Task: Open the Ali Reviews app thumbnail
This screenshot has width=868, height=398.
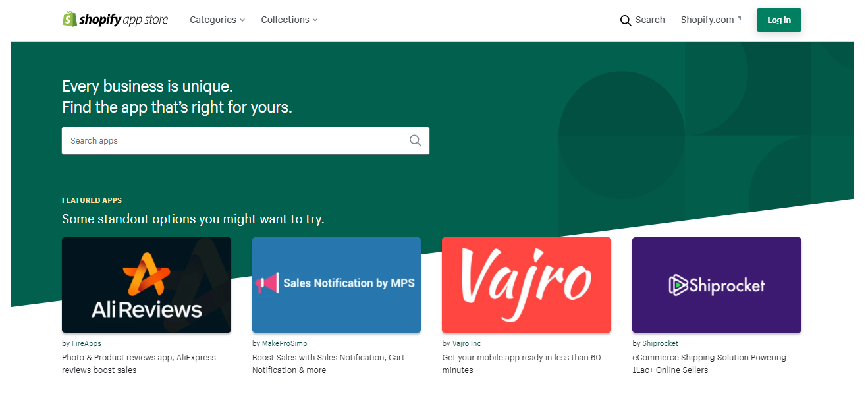Action: [146, 285]
